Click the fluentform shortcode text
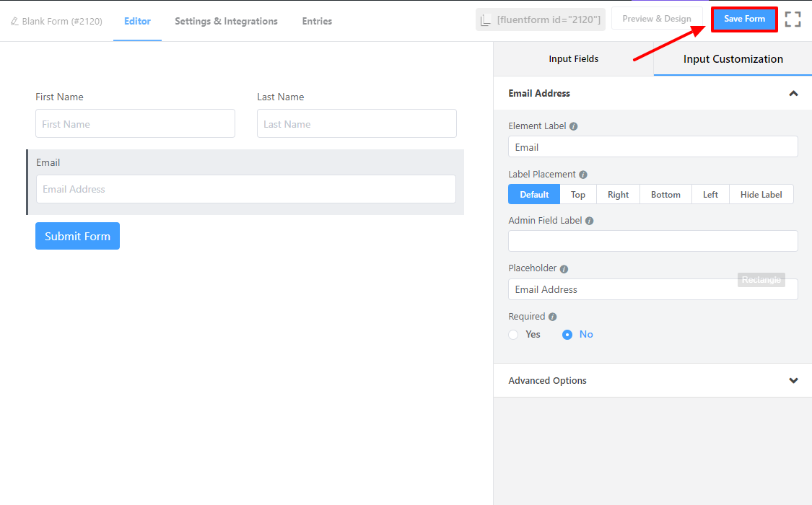 click(549, 20)
